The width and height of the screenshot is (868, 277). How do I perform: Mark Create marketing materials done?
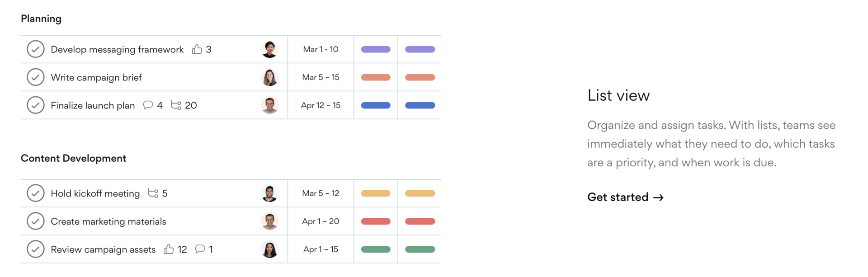pos(36,221)
